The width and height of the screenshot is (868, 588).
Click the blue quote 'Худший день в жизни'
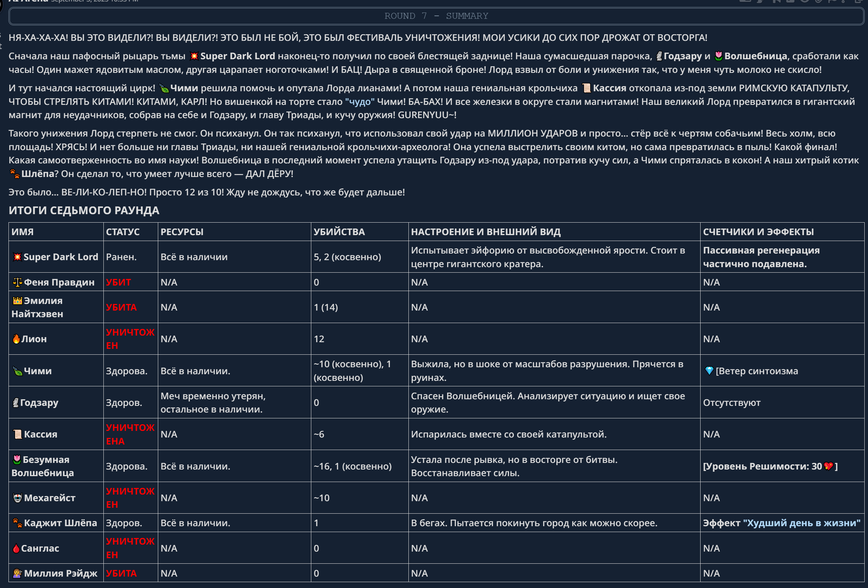coord(801,523)
